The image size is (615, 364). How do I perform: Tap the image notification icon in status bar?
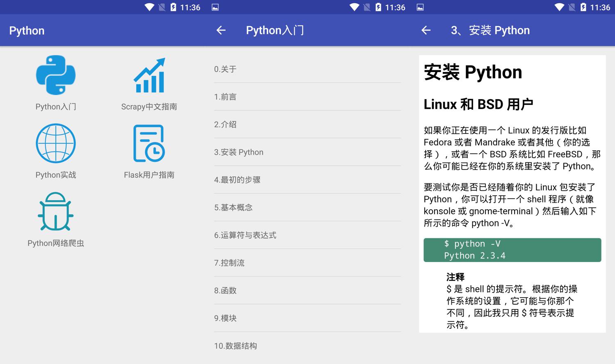click(215, 7)
